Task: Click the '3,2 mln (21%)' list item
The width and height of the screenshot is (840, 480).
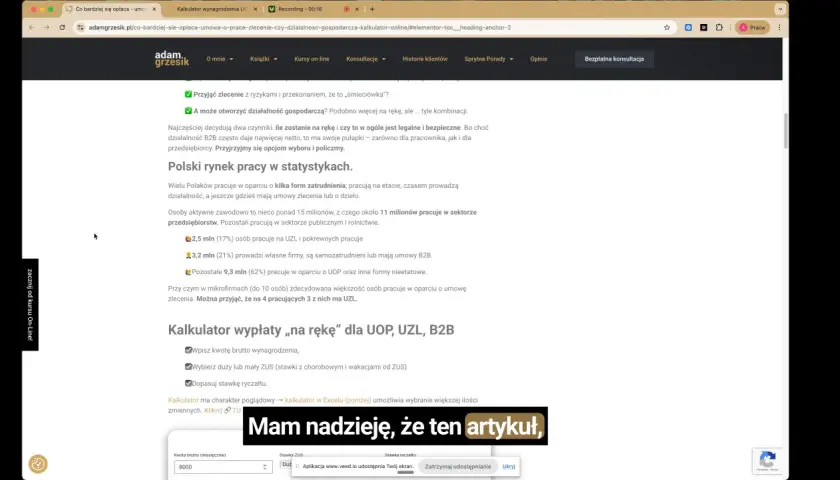Action: point(308,256)
